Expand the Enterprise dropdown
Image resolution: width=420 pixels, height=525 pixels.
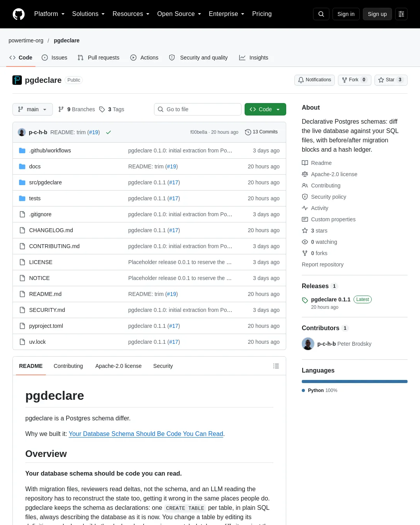pos(227,14)
